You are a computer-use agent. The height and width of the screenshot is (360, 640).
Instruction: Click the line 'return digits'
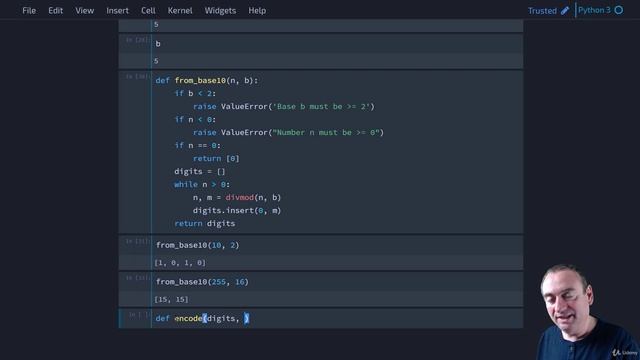point(204,224)
